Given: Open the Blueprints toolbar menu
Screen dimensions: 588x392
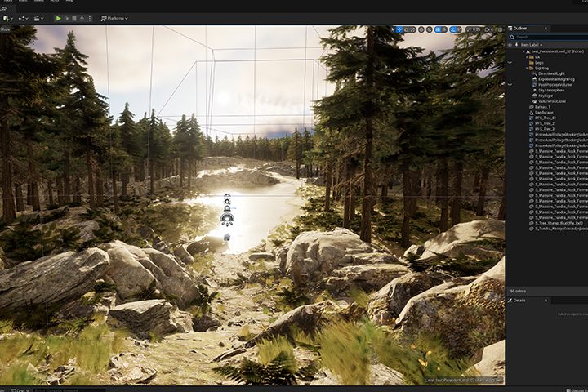Looking at the screenshot, I should [23, 19].
